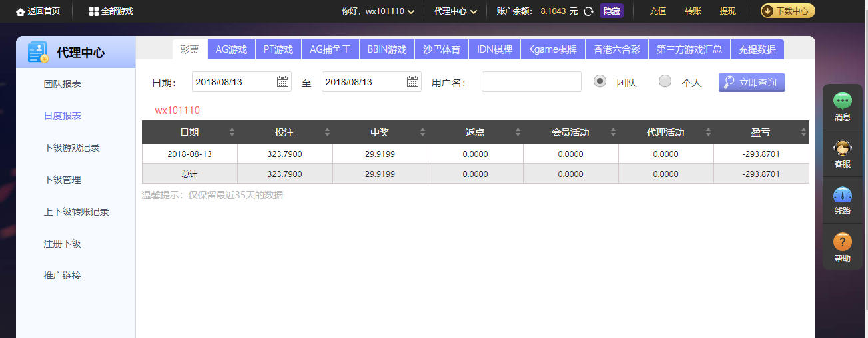The width and height of the screenshot is (868, 338).
Task: Sort the table by 投注 column
Action: 327,132
